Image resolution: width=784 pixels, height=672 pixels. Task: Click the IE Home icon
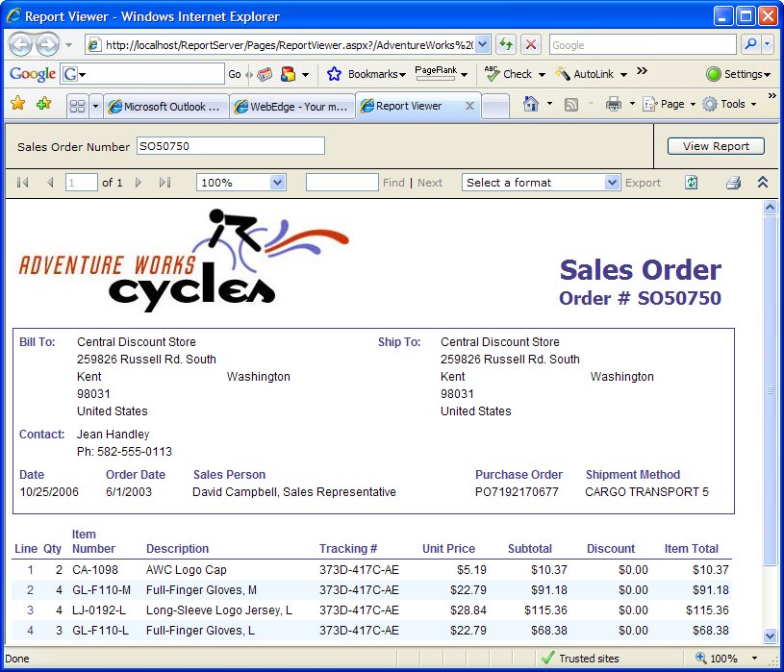530,105
